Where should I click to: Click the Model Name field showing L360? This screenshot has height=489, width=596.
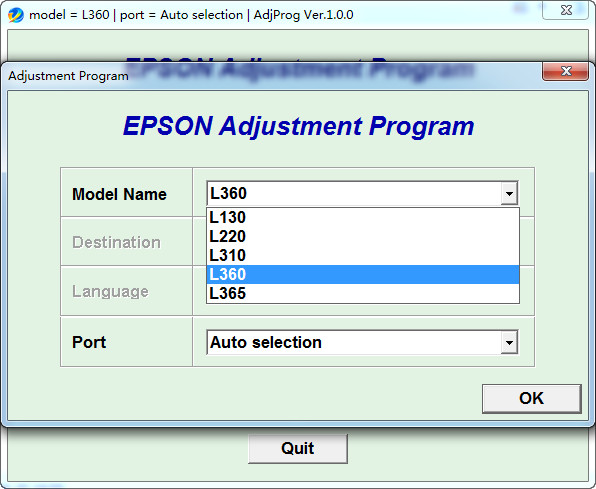[x=362, y=193]
